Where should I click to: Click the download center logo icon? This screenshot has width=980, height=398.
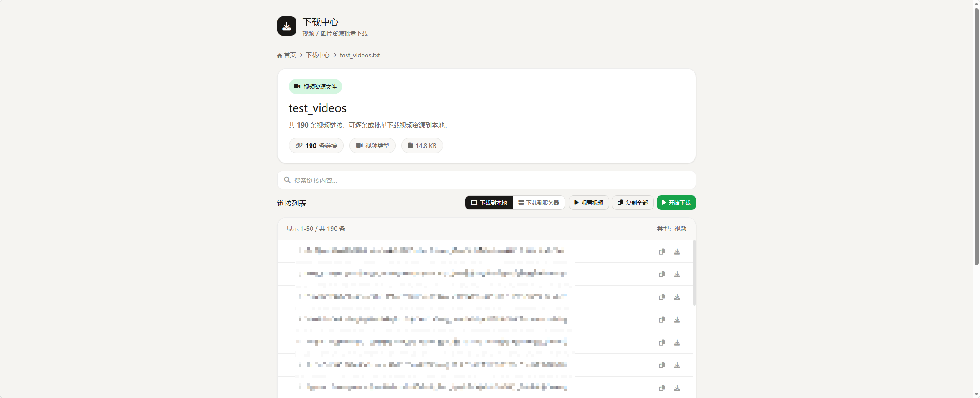(287, 26)
